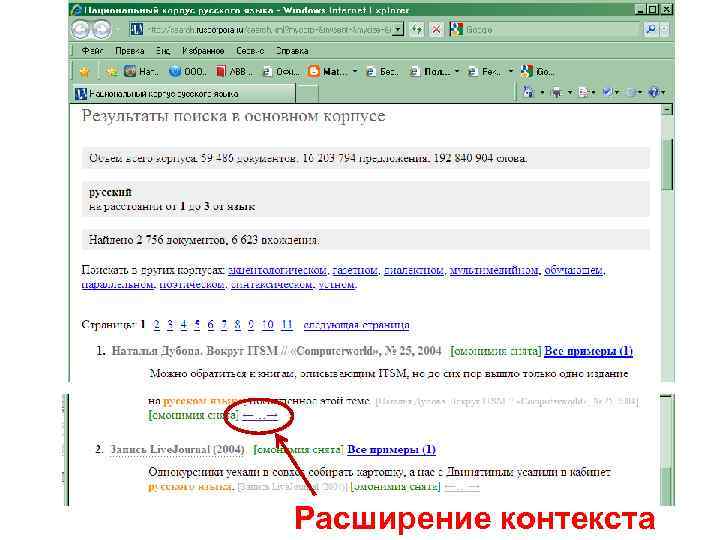The image size is (720, 540).
Task: Follow the 'акцентологическом' corpus link
Action: (277, 270)
